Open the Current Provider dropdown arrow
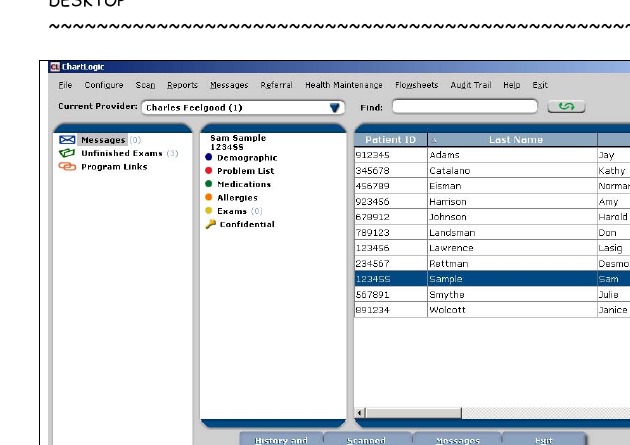This screenshot has width=630, height=445. click(x=334, y=108)
